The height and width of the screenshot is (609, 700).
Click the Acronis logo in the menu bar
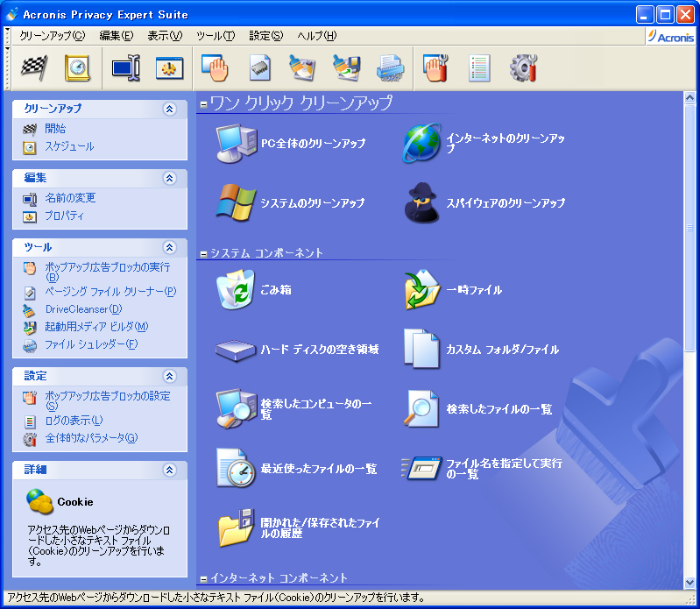(x=671, y=37)
